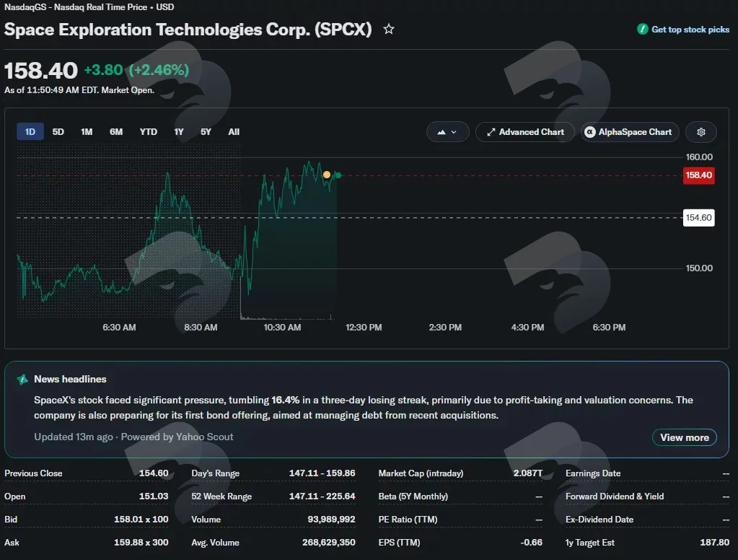Image resolution: width=738 pixels, height=560 pixels.
Task: Select the All time range
Action: pyautogui.click(x=234, y=132)
